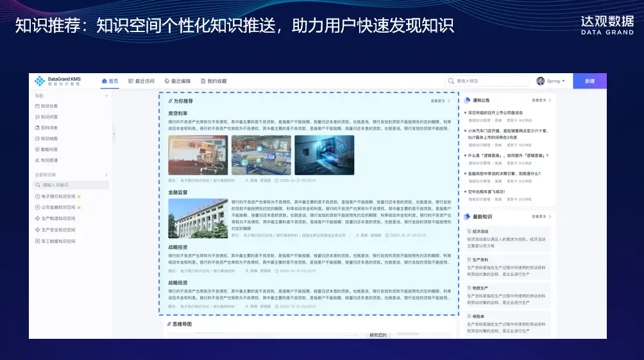
Task: Expand the 全部知识库 section arrow
Action: tap(106, 175)
